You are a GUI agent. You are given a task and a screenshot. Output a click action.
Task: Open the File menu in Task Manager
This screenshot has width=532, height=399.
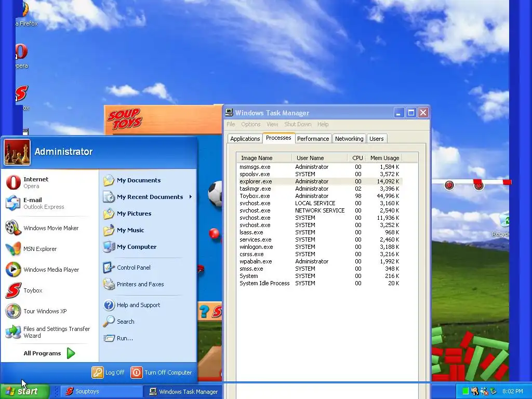[x=231, y=124]
